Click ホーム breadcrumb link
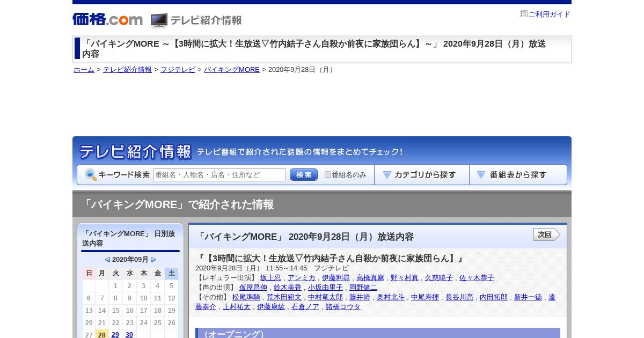Image resolution: width=644 pixels, height=338 pixels. tap(84, 70)
